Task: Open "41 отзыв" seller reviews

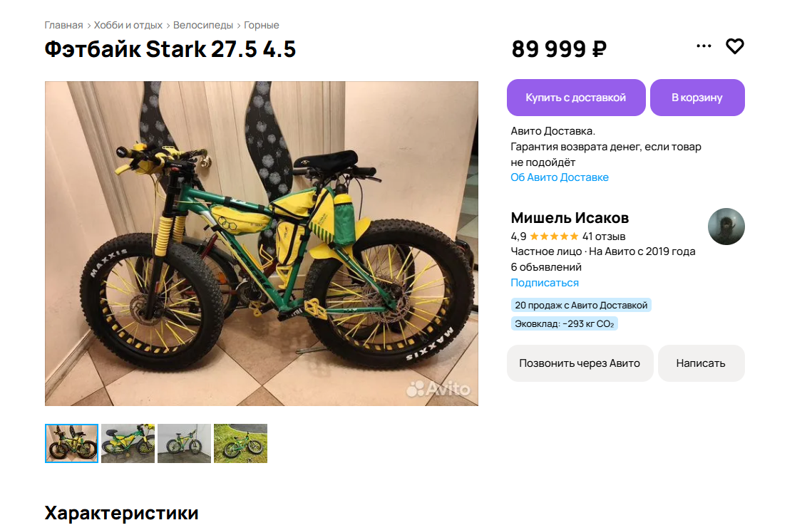Action: [x=604, y=237]
